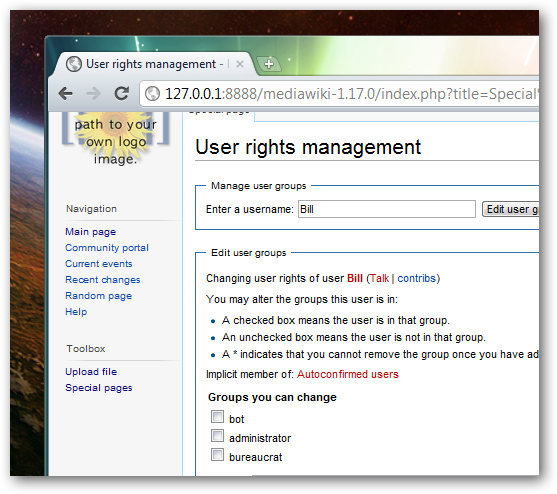Close the User rights management tab

pyautogui.click(x=240, y=64)
